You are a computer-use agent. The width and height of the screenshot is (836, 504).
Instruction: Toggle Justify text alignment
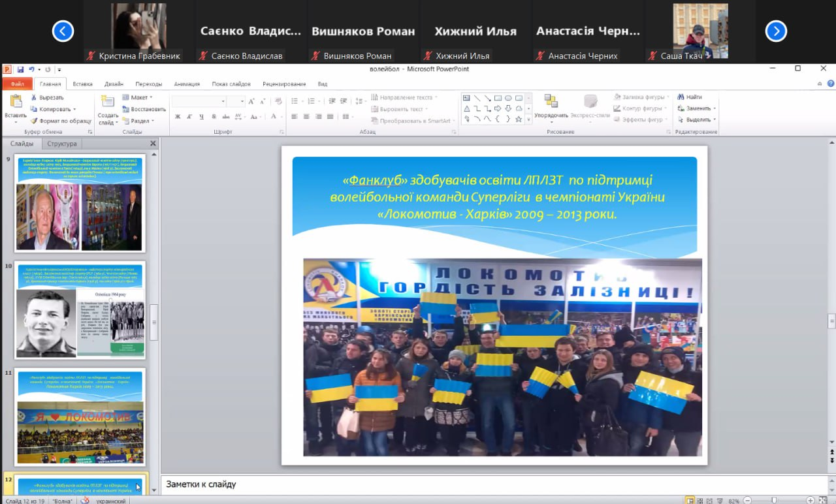[x=329, y=117]
